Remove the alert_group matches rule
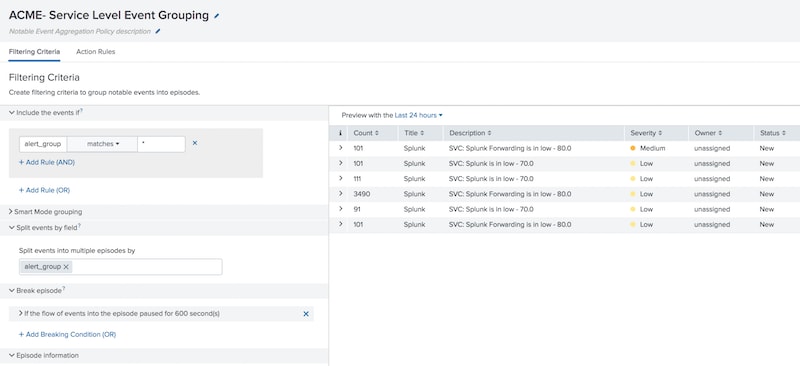Viewport: 800px width, 366px height. pyautogui.click(x=195, y=143)
